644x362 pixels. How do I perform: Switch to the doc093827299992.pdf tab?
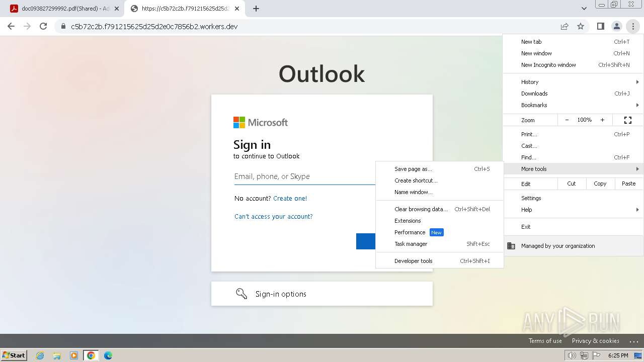[63, 9]
